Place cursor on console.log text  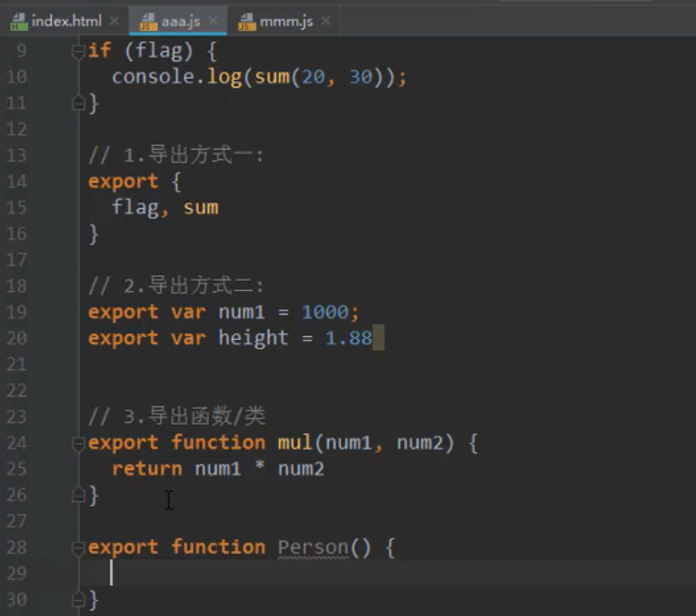(x=177, y=77)
